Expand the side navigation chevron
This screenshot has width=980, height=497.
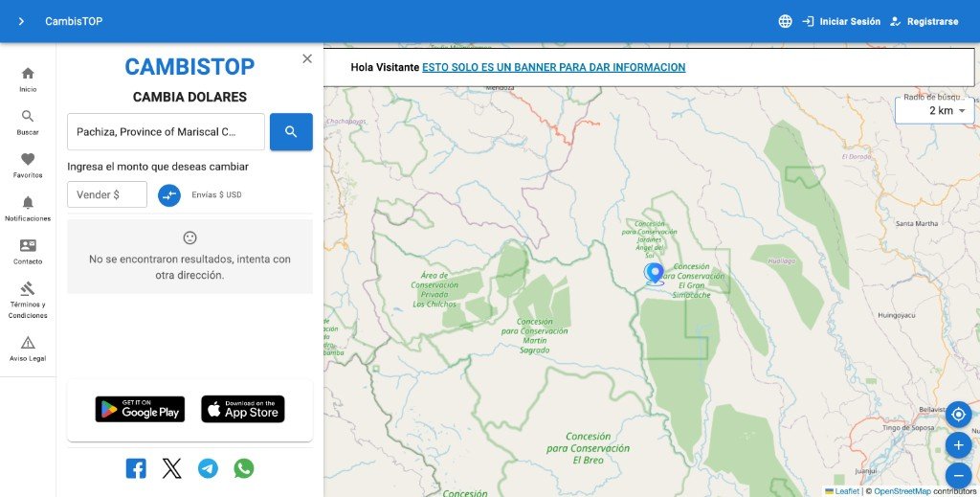pyautogui.click(x=21, y=21)
